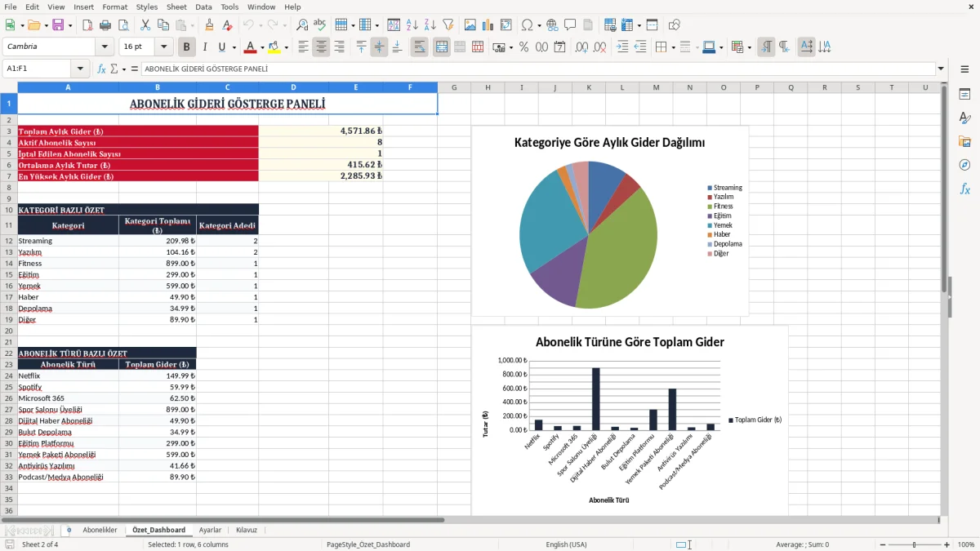Expand the formula bar

pos(941,69)
